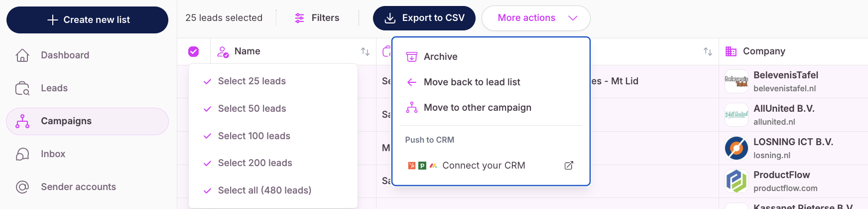
Task: Click the Filters sliders icon
Action: click(x=299, y=18)
